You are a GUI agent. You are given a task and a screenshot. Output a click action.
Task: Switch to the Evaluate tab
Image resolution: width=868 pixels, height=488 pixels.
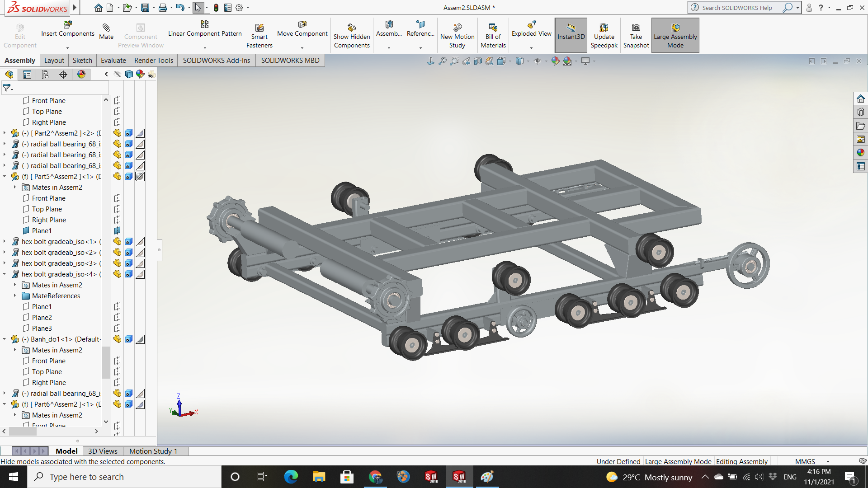click(113, 61)
